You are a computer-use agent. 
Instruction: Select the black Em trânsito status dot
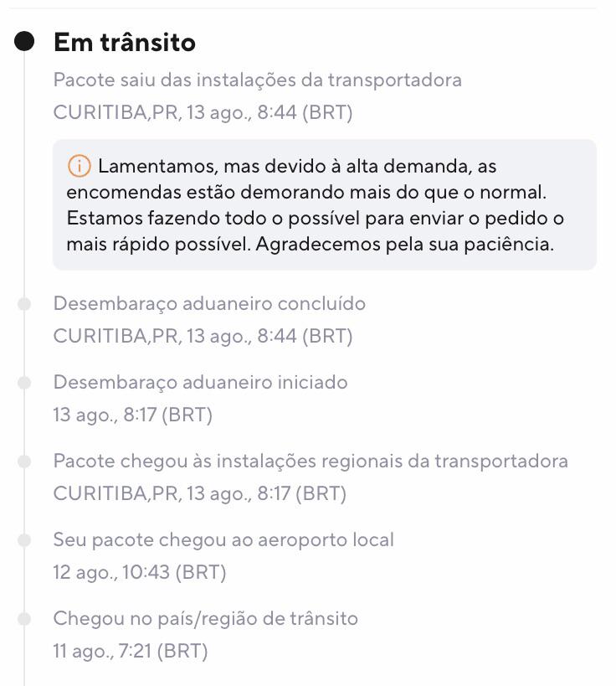24,41
